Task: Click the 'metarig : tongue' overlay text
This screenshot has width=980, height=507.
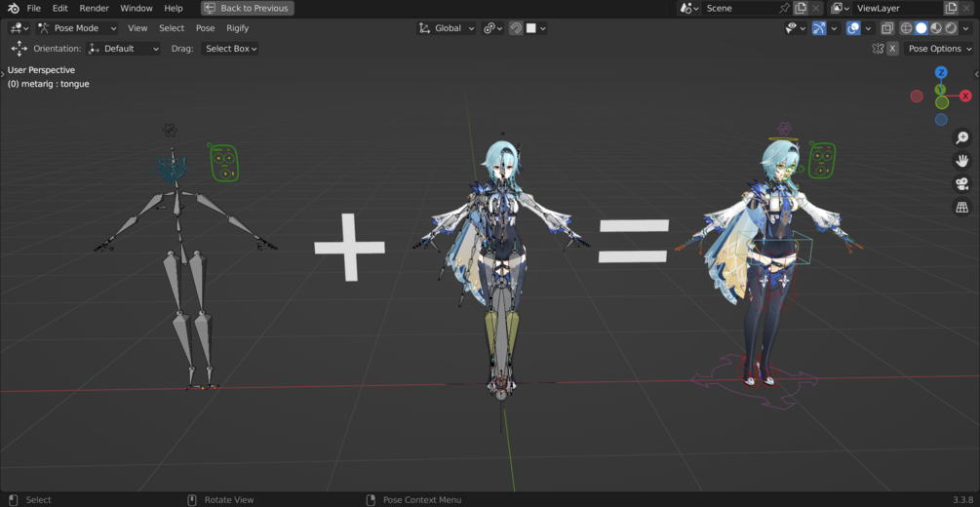Action: tap(48, 83)
